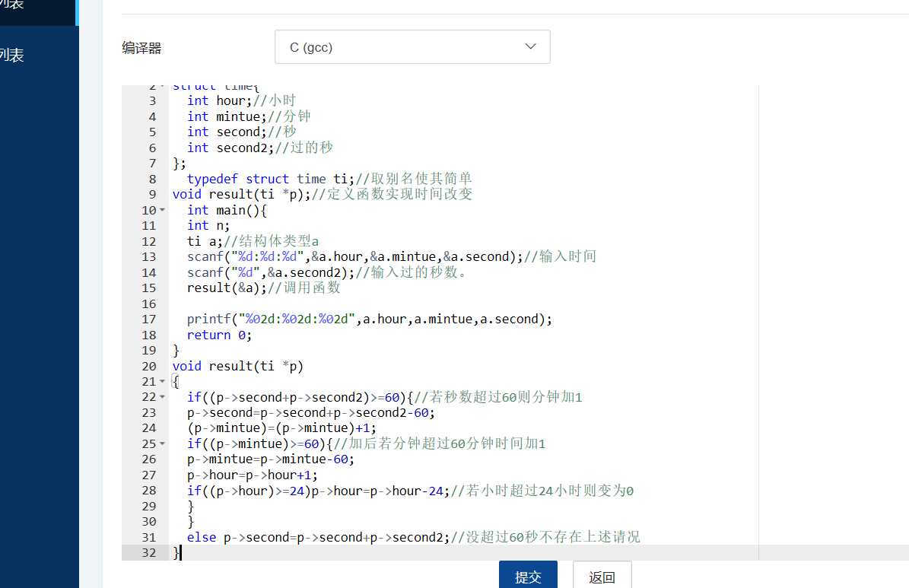The width and height of the screenshot is (909, 588).
Task: Click the 编译器 label
Action: [x=141, y=48]
